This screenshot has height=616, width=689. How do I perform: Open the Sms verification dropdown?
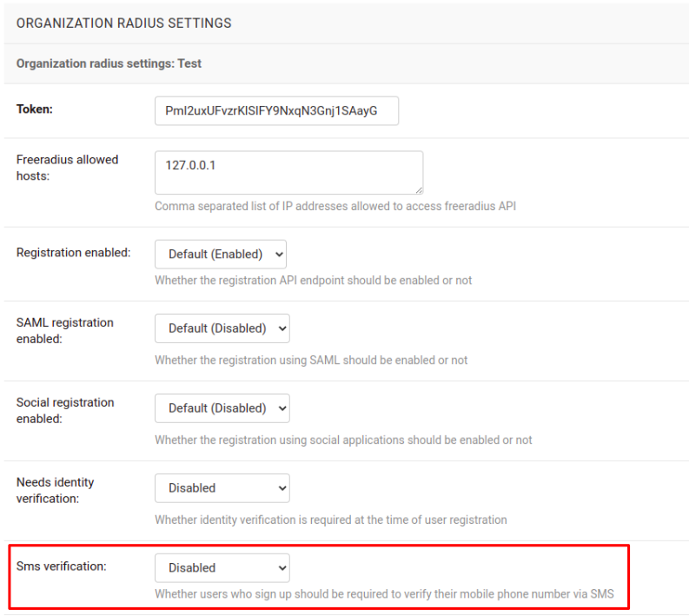(222, 567)
